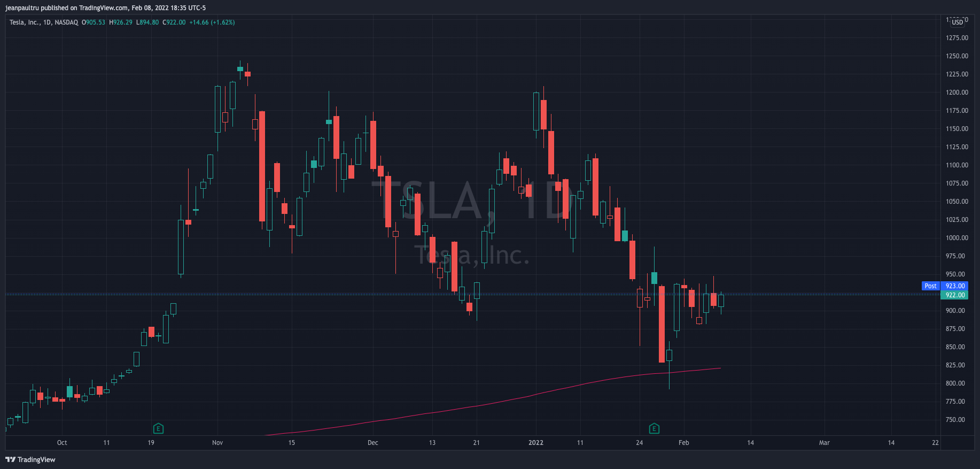Click the O905.53 open value
The width and height of the screenshot is (980, 469).
(x=94, y=22)
